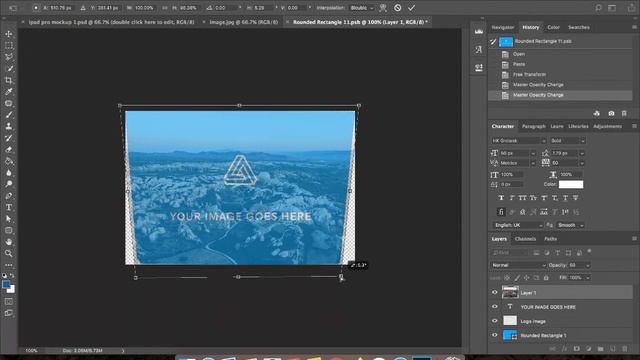Create new snapshot in History panel

(x=611, y=113)
